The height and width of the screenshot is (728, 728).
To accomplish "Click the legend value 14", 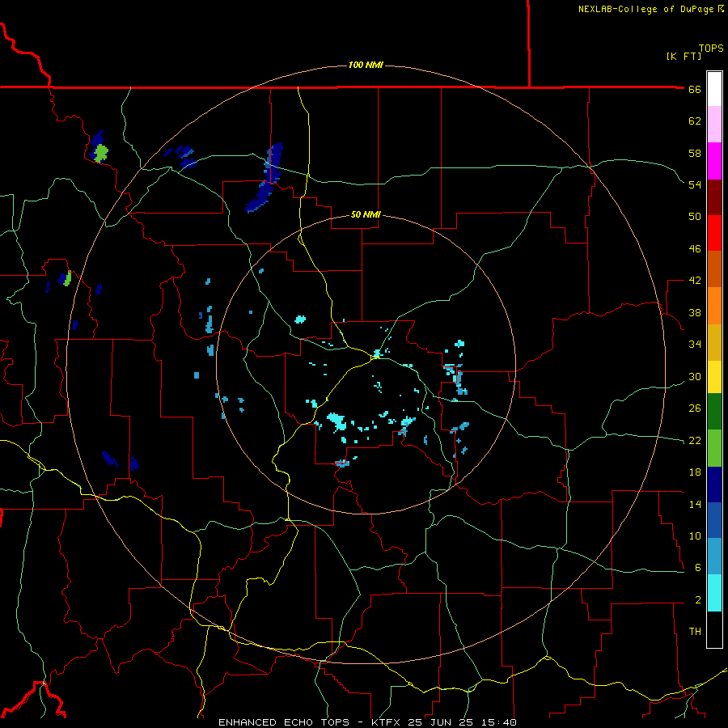I will point(695,504).
